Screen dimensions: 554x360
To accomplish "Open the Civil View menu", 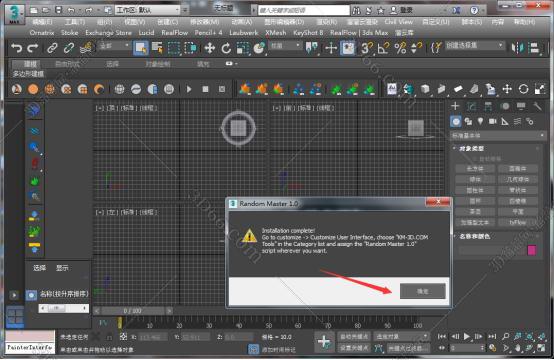I will (x=399, y=22).
